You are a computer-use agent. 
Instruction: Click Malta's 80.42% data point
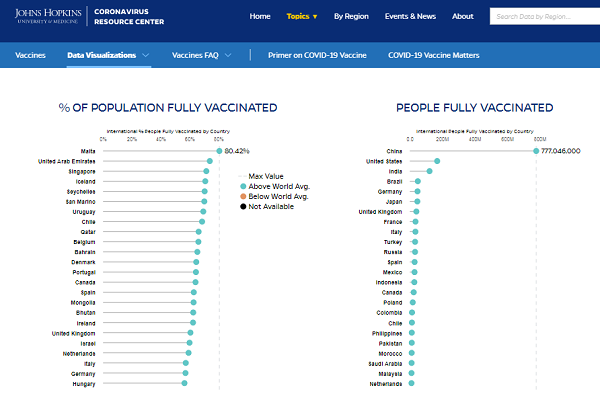point(219,151)
